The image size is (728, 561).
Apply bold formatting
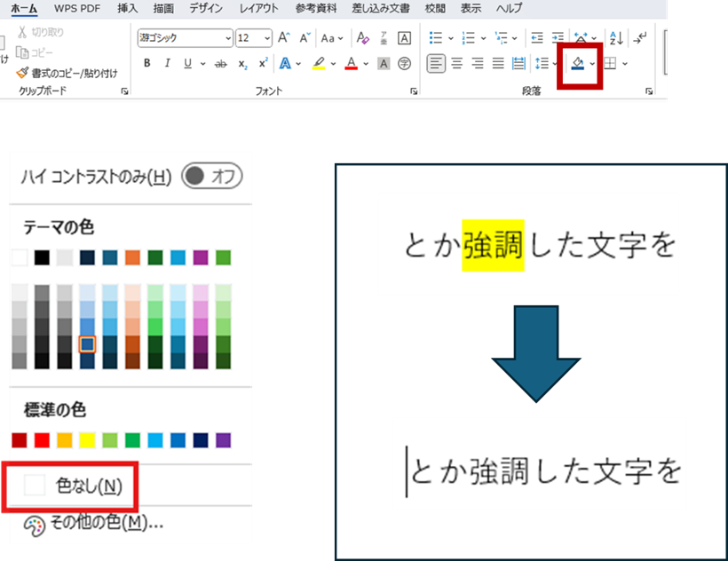147,62
